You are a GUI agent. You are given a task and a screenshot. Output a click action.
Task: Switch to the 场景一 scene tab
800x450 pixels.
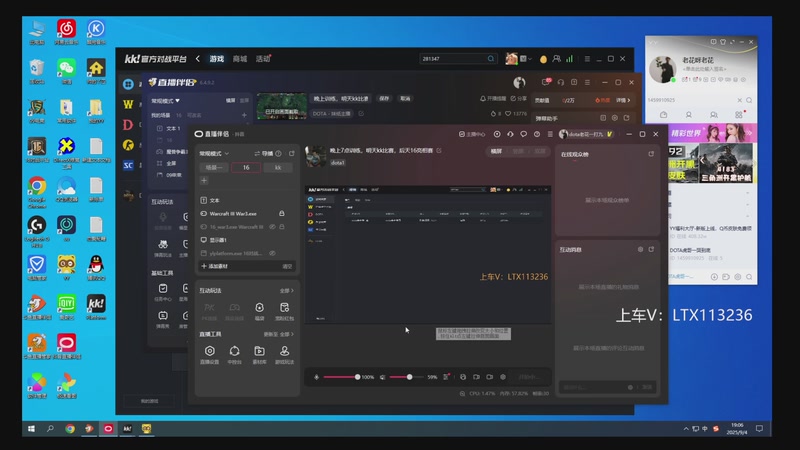[214, 167]
